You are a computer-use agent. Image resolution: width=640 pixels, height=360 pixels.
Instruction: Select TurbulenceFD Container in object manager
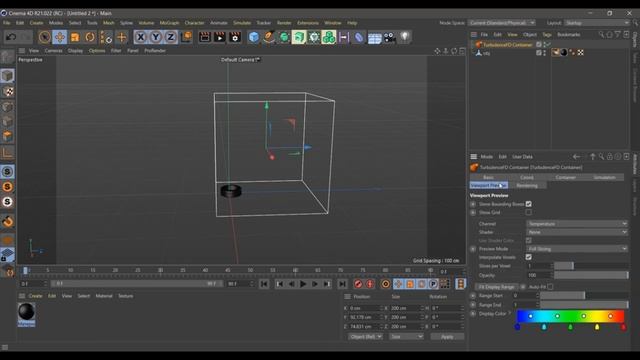coord(507,44)
